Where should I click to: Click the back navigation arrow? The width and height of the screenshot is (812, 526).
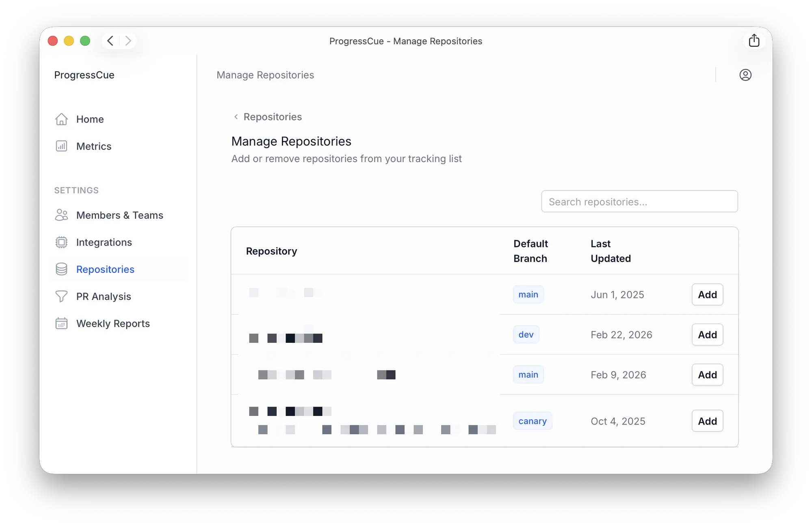110,41
